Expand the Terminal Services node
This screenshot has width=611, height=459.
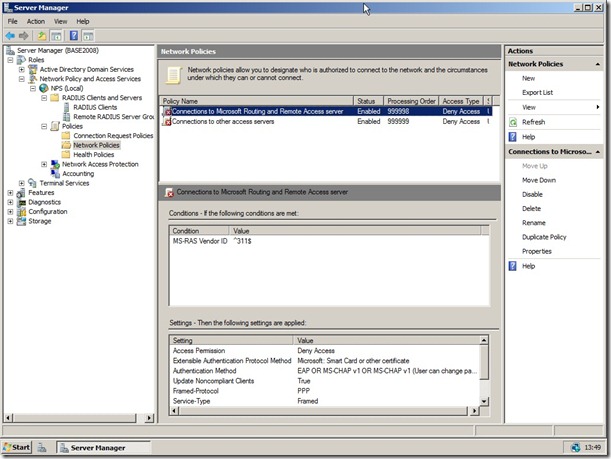pos(22,184)
